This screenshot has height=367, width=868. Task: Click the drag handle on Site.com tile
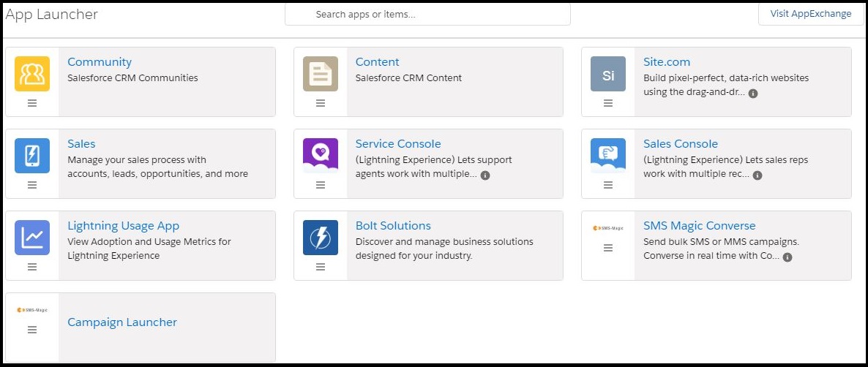pos(608,103)
